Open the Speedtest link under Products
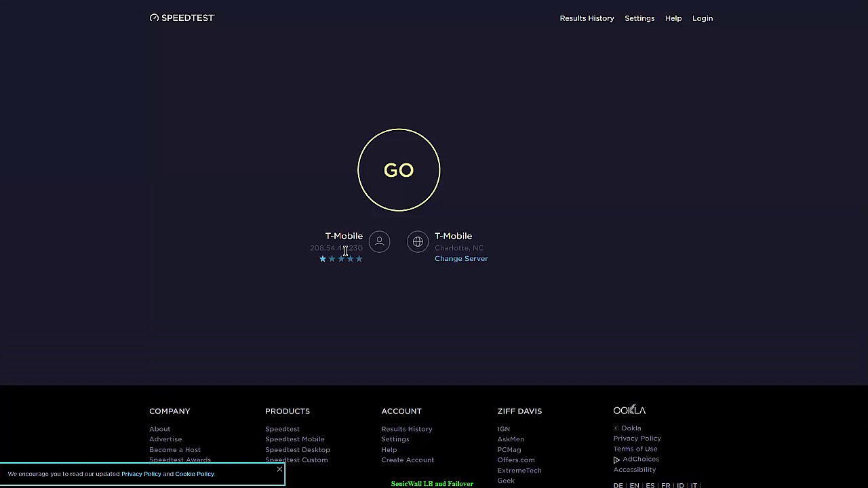The height and width of the screenshot is (488, 868). pyautogui.click(x=282, y=429)
